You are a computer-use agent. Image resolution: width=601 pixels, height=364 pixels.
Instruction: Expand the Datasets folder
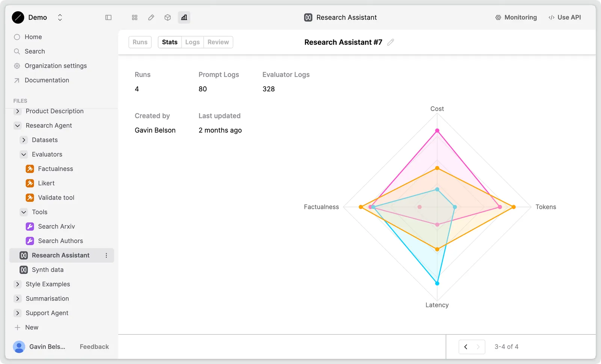(x=24, y=140)
